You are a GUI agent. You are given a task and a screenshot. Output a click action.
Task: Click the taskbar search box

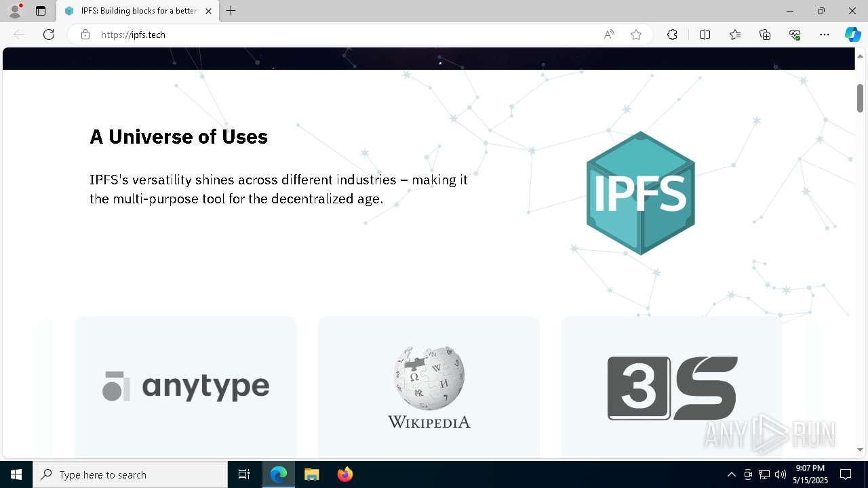[130, 474]
